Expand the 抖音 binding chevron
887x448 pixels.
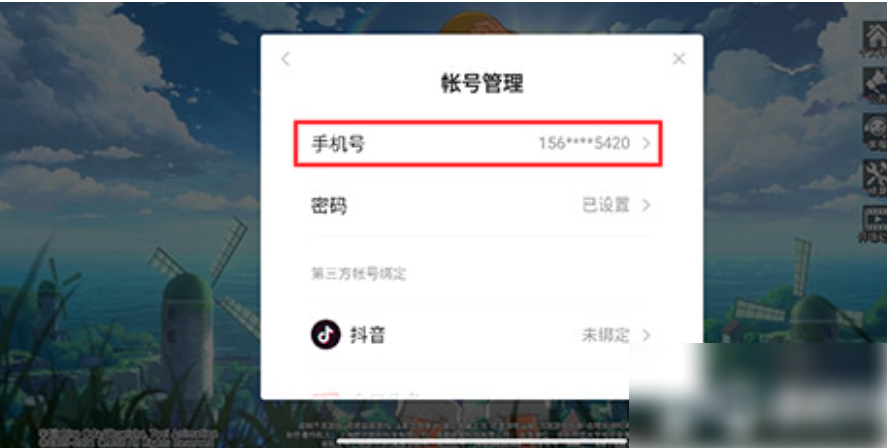coord(646,335)
